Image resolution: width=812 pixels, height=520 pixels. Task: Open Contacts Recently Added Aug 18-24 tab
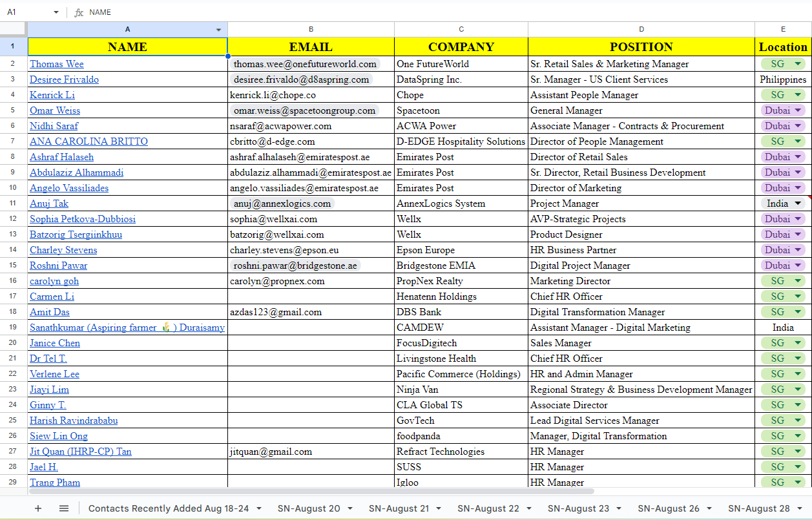tap(169, 508)
